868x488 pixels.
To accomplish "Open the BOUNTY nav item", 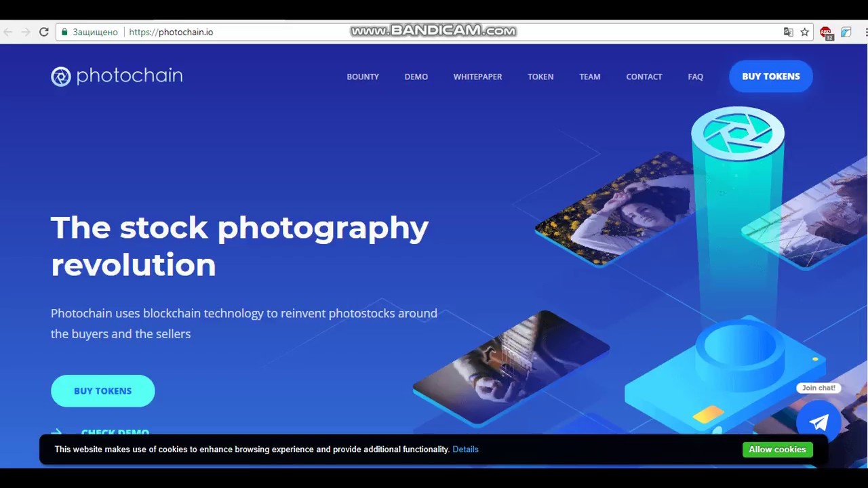I will (363, 77).
